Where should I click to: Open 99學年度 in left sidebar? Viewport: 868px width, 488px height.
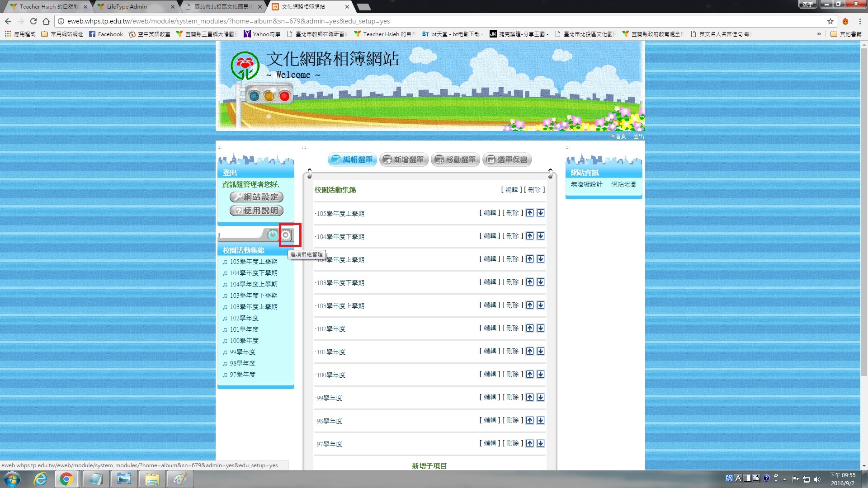pos(242,352)
